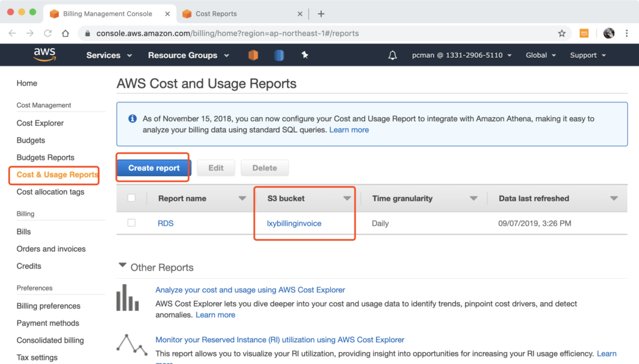Go to Home in the sidebar
The width and height of the screenshot is (639, 364).
click(27, 83)
